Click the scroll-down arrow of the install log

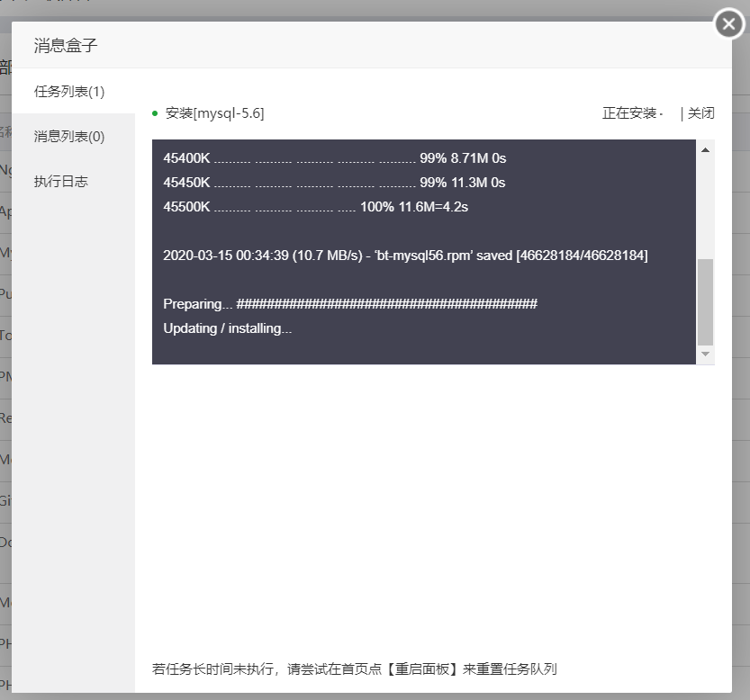point(705,354)
